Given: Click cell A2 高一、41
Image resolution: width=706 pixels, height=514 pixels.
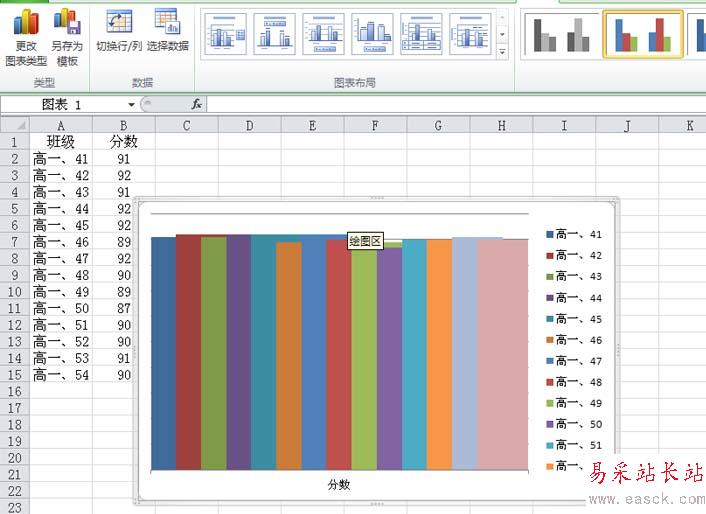Looking at the screenshot, I should pos(61,158).
